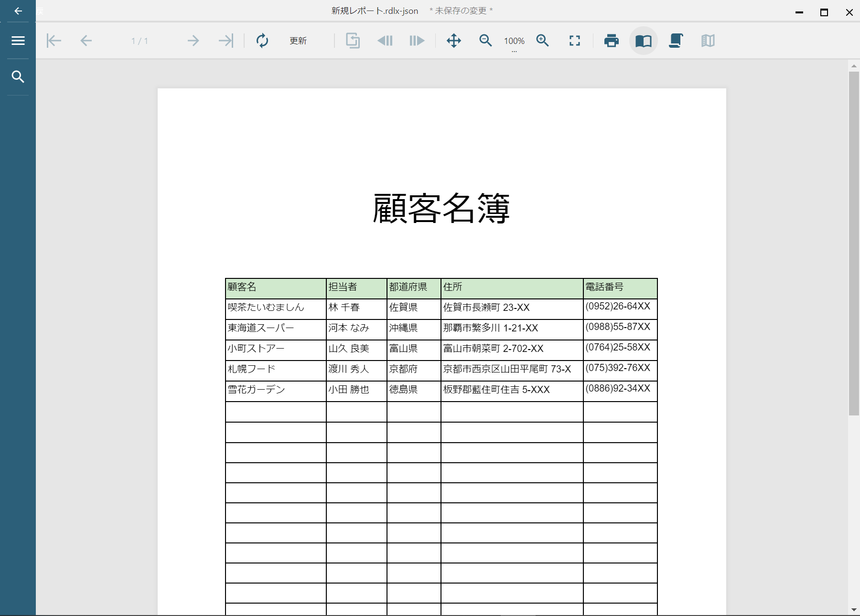Click the history back playback icon
This screenshot has height=616, width=860.
(x=385, y=41)
